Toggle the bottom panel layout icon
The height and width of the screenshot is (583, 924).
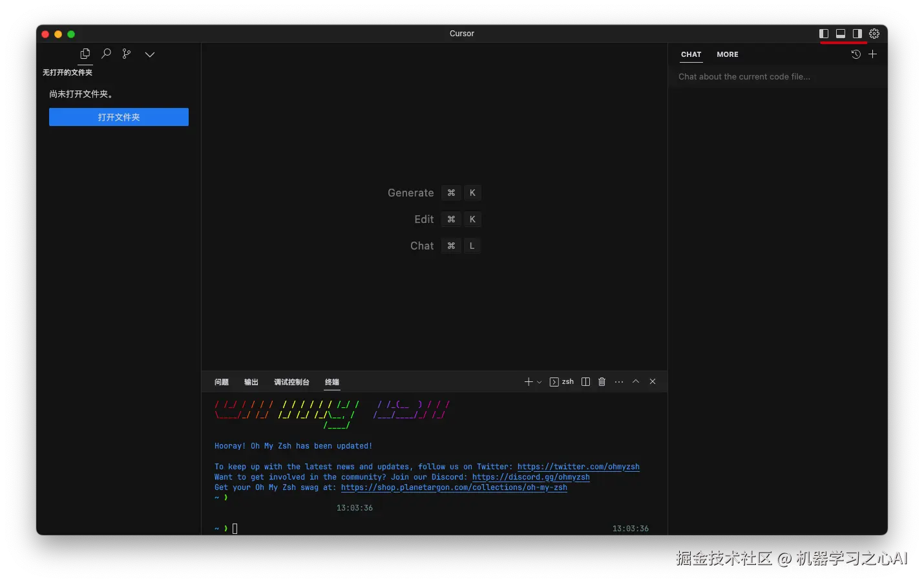tap(841, 34)
